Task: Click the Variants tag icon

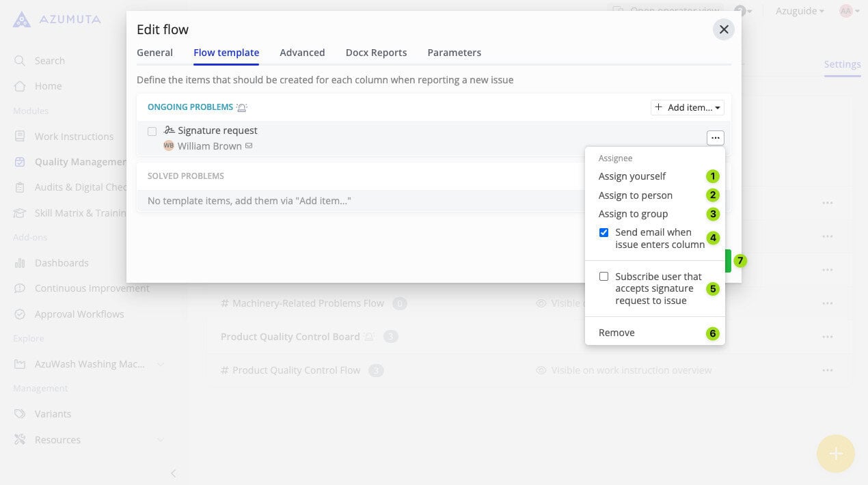Action: [20, 414]
